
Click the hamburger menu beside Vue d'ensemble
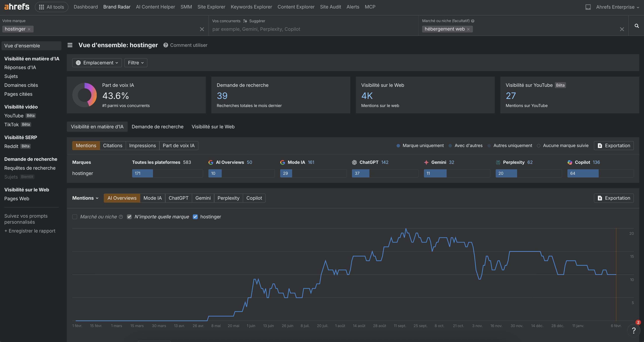click(70, 45)
